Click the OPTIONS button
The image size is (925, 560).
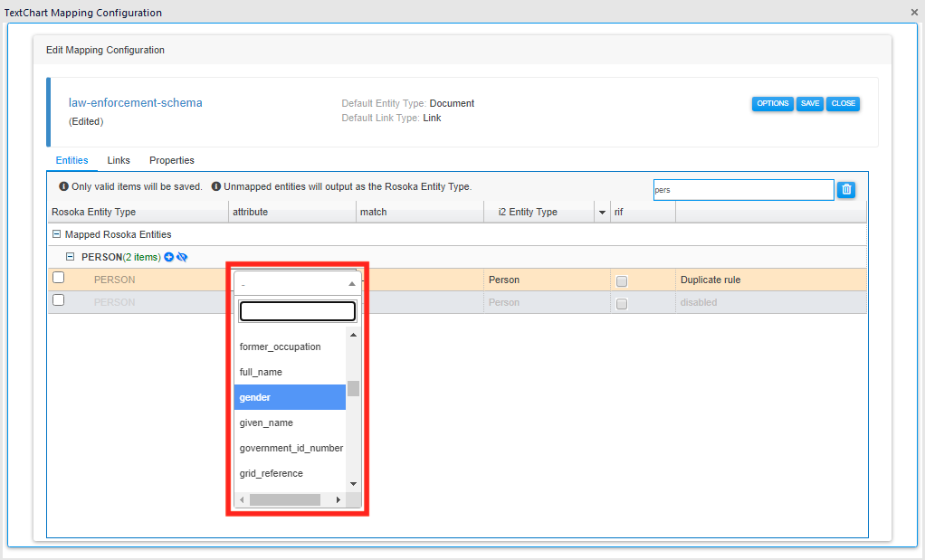tap(772, 103)
